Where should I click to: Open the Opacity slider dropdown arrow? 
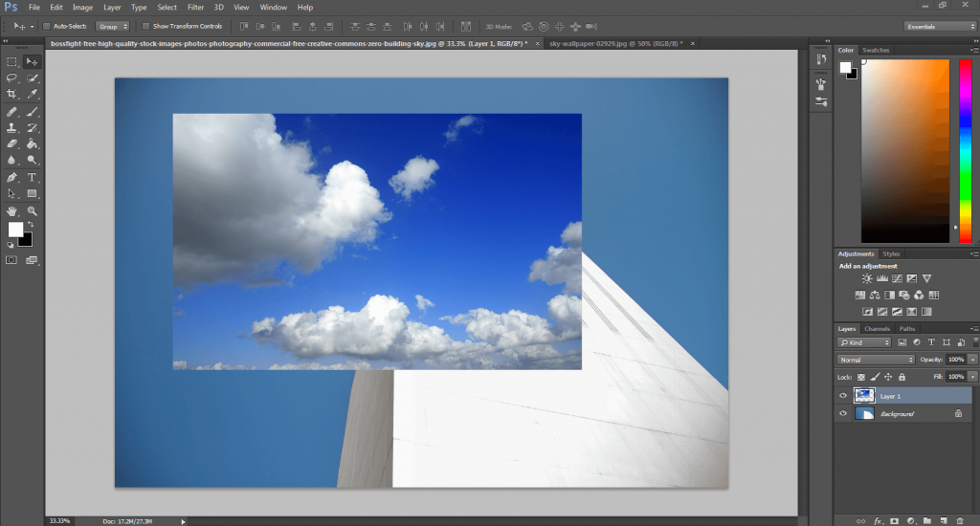972,360
